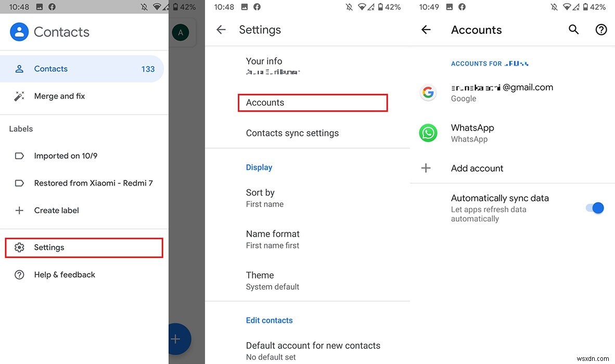Open the Contacts app profile avatar icon

[x=19, y=32]
